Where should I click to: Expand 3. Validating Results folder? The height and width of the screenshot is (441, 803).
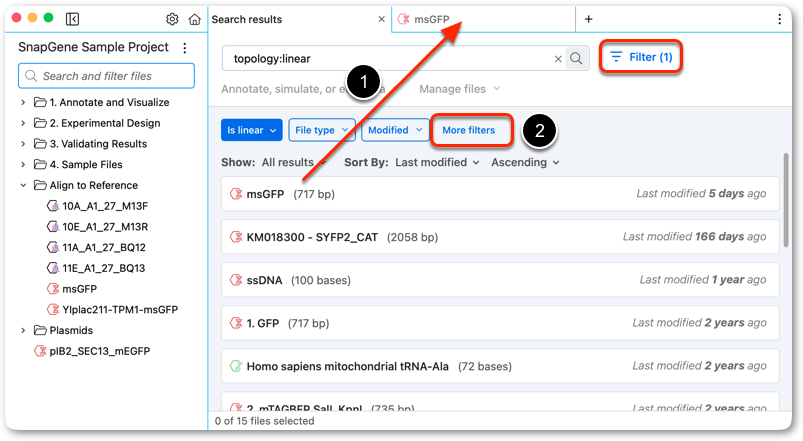(23, 144)
